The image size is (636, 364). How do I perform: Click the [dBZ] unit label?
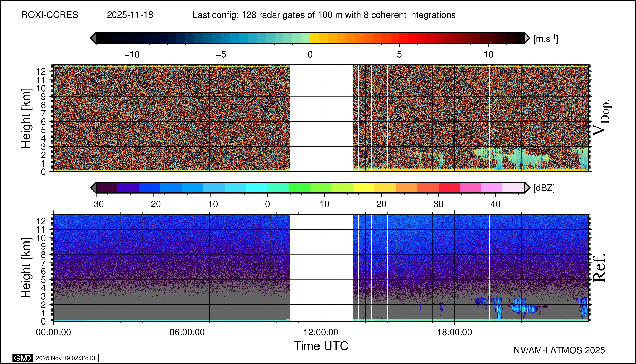(x=544, y=188)
